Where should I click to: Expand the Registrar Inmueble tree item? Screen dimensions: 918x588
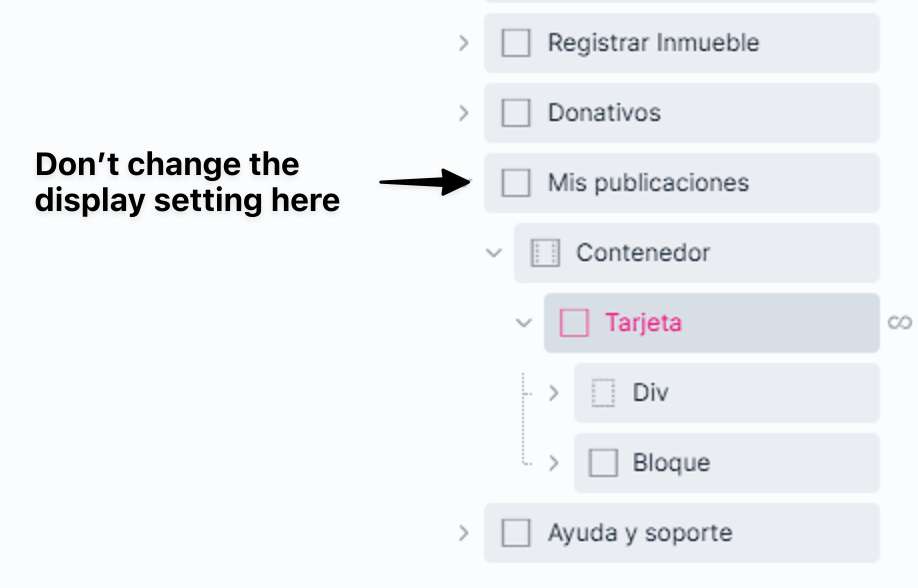[x=463, y=43]
